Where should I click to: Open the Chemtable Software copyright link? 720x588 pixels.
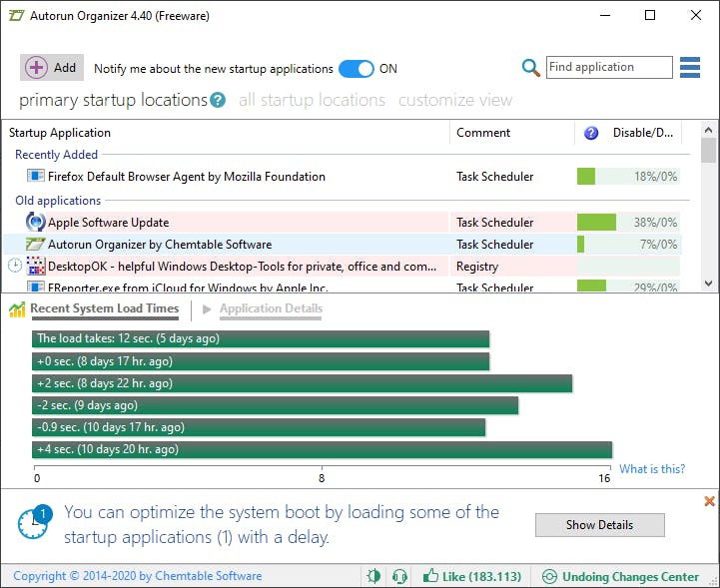(x=137, y=576)
